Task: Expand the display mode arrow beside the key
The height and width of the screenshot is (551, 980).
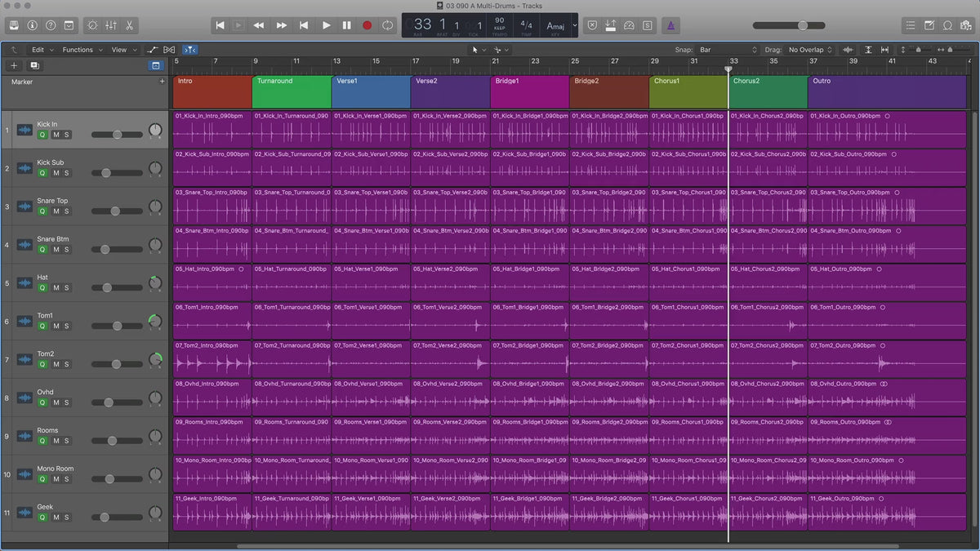Action: click(x=574, y=25)
